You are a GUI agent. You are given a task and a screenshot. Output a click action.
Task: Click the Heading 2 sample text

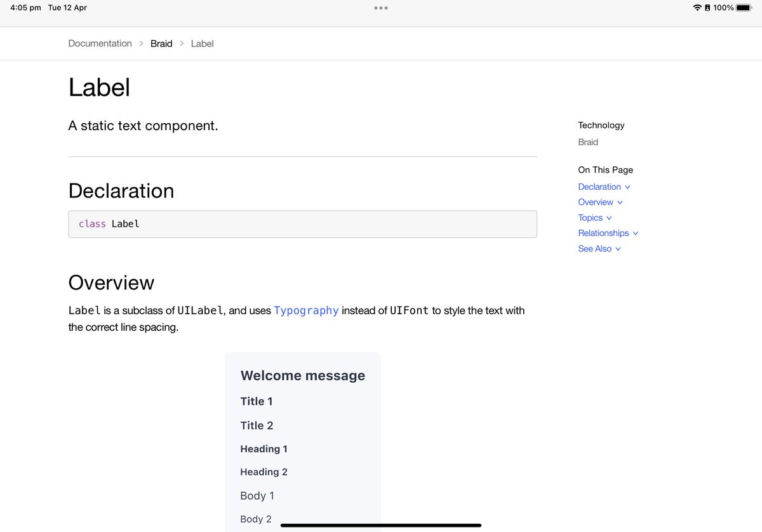click(x=264, y=472)
